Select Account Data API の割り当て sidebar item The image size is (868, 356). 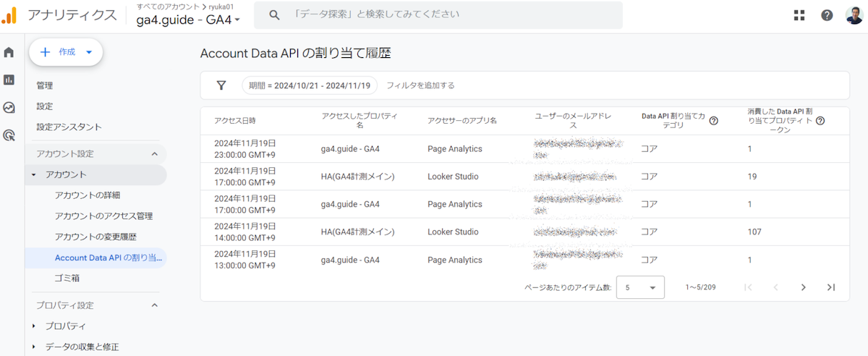(x=95, y=258)
